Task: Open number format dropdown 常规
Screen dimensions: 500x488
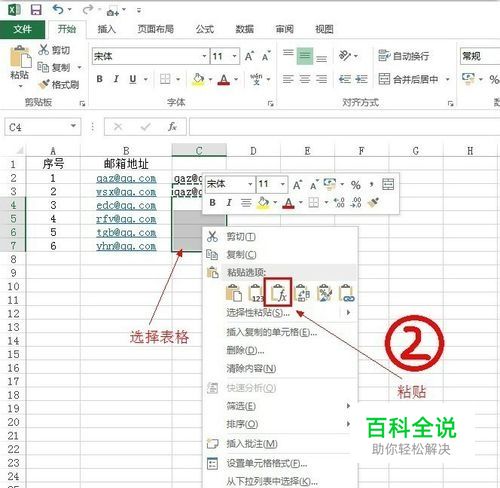Action: click(x=480, y=56)
